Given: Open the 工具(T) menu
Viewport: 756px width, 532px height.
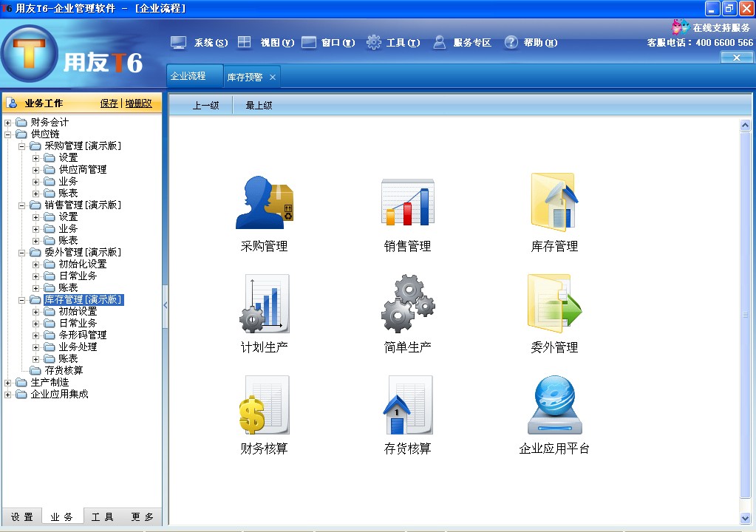Looking at the screenshot, I should coord(403,43).
